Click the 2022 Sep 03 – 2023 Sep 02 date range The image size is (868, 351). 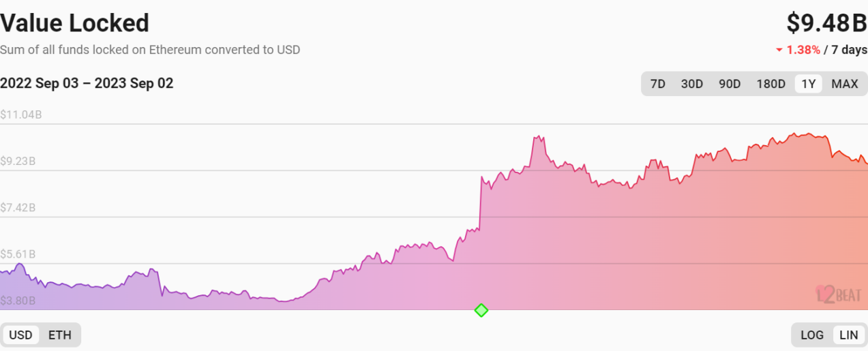pos(87,83)
